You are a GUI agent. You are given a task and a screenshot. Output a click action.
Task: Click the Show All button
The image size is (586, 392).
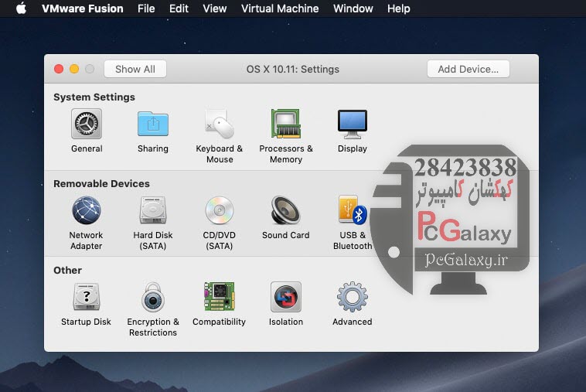click(x=135, y=69)
